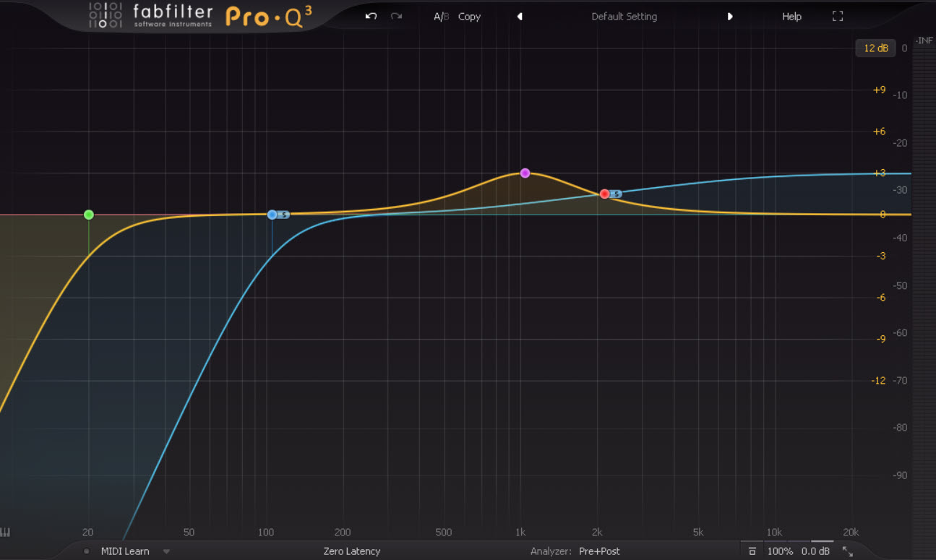This screenshot has width=936, height=560.
Task: Click the Redo arrow icon
Action: (x=396, y=16)
